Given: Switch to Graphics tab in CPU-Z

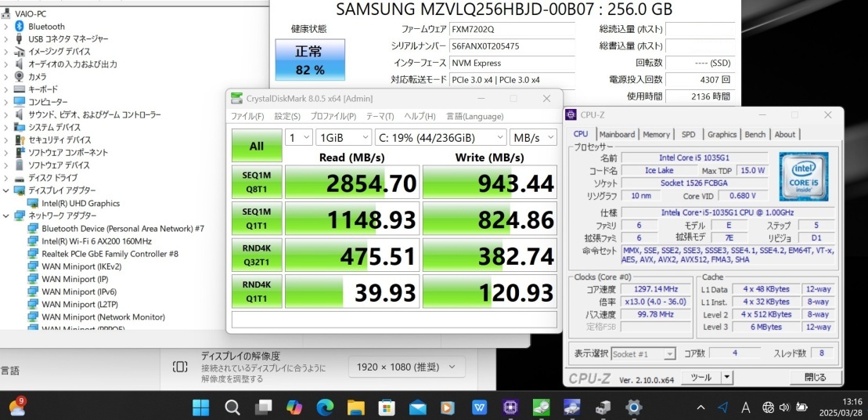Looking at the screenshot, I should point(722,134).
